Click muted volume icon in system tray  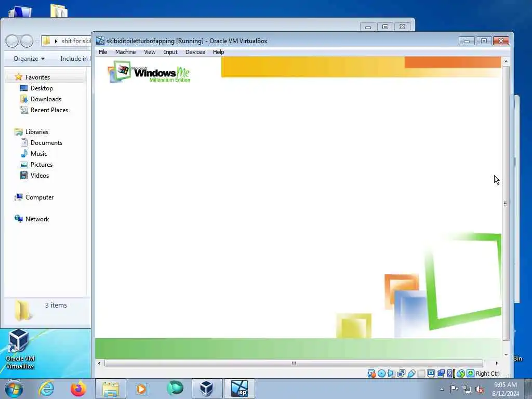tap(480, 389)
